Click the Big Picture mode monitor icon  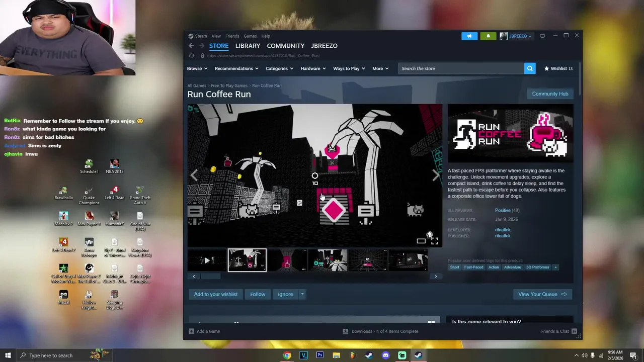click(542, 36)
